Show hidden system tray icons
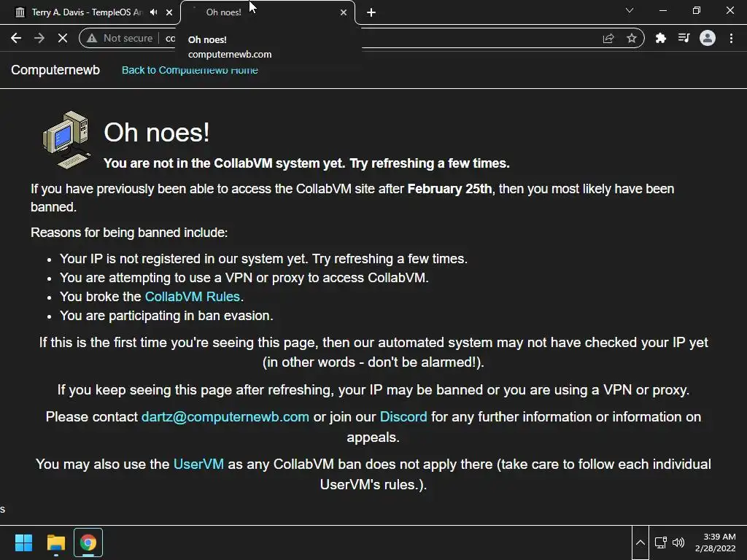Viewport: 747px width, 560px height. [x=640, y=542]
